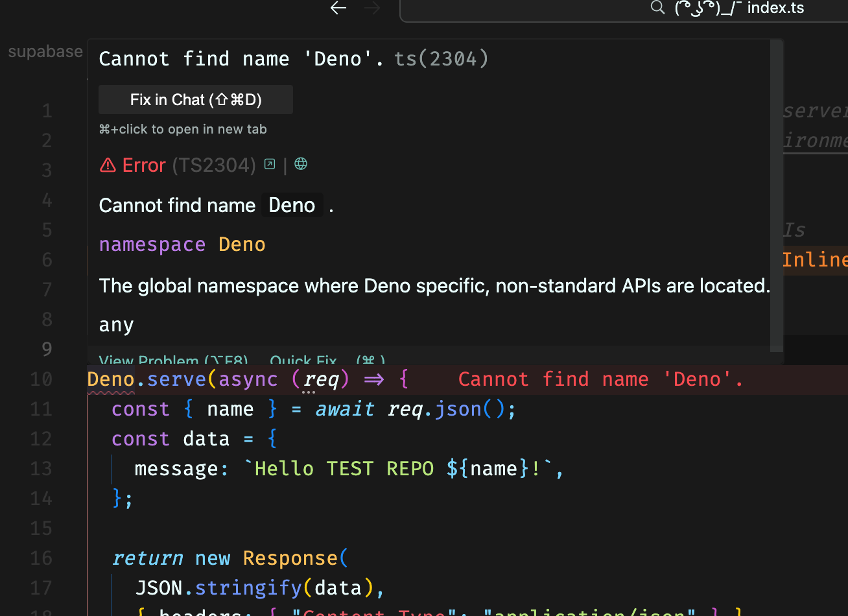Click 'await' keyword on line 11
Screen dimensions: 848x616
345,409
